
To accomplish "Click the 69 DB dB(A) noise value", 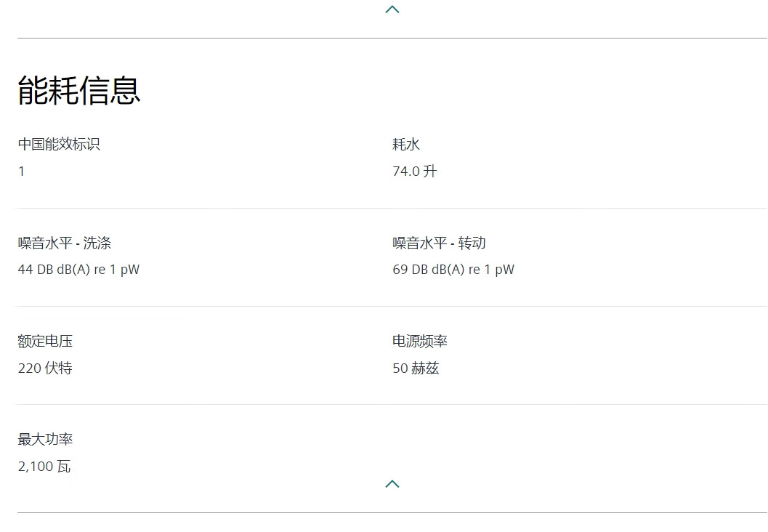I will pos(453,270).
